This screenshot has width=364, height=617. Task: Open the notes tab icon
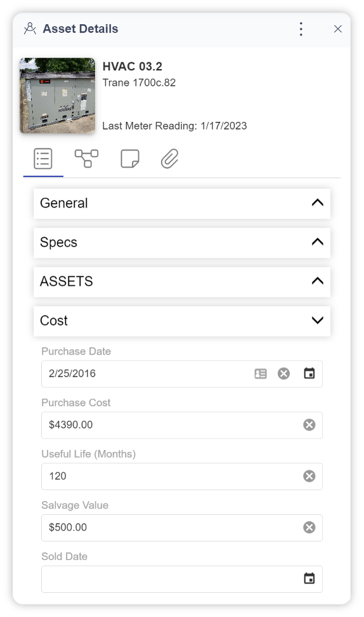click(x=130, y=159)
